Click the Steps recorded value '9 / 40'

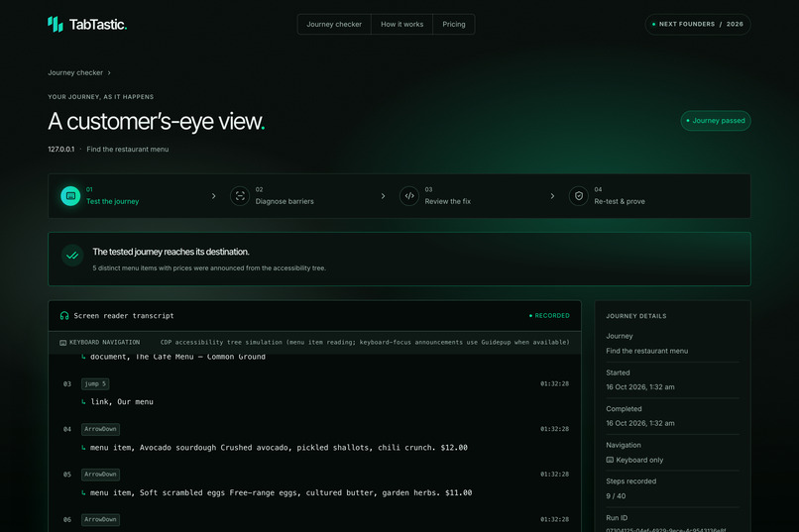point(616,496)
